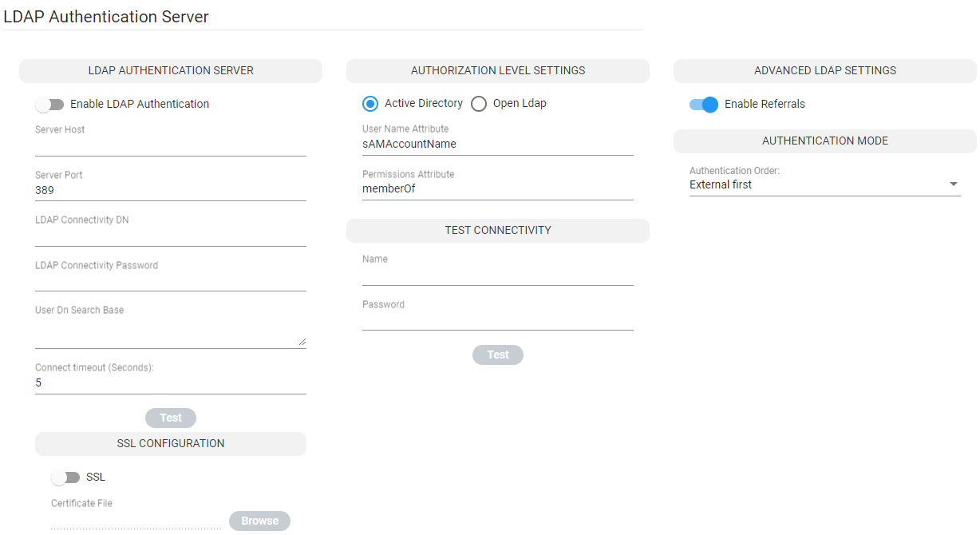Edit the User Name Attribute sAMAccountName field

(497, 145)
